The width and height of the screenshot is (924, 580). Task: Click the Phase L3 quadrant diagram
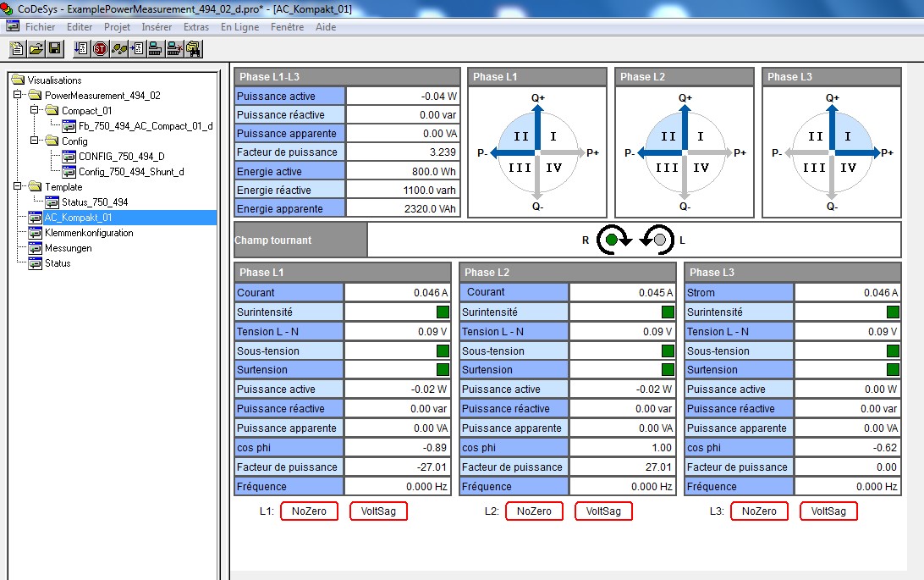[832, 152]
